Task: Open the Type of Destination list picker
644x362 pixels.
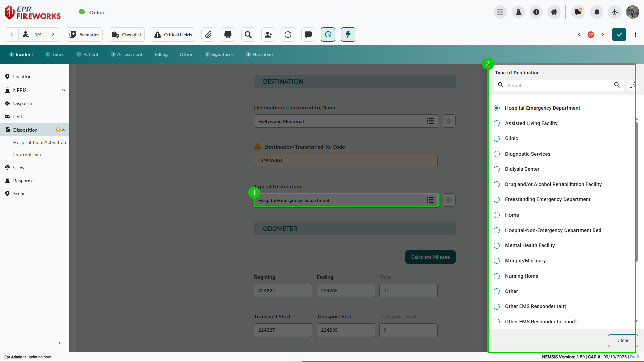Action: click(x=430, y=200)
